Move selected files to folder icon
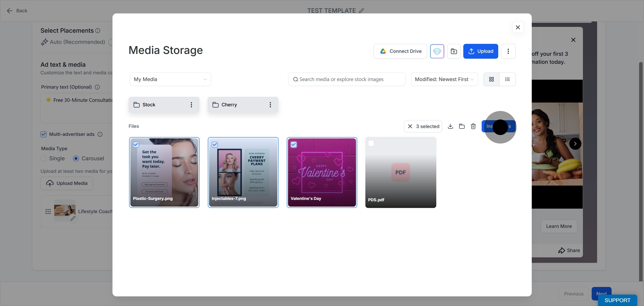644x306 pixels. pyautogui.click(x=462, y=126)
